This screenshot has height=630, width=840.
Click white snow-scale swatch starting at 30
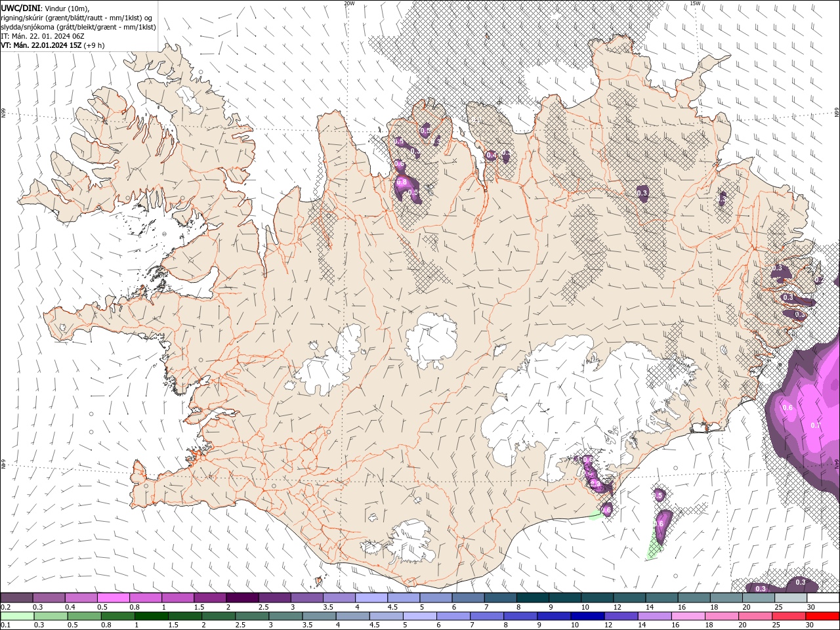(x=823, y=598)
